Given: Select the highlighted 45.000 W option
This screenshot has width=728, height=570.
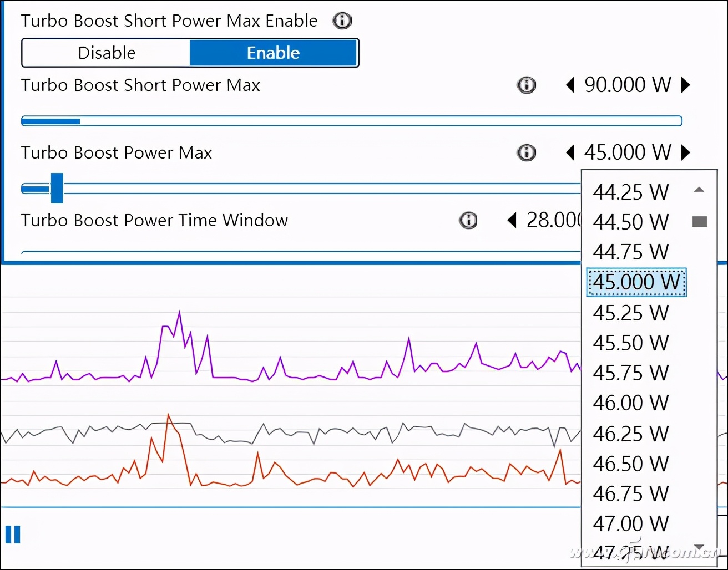Looking at the screenshot, I should 636,282.
